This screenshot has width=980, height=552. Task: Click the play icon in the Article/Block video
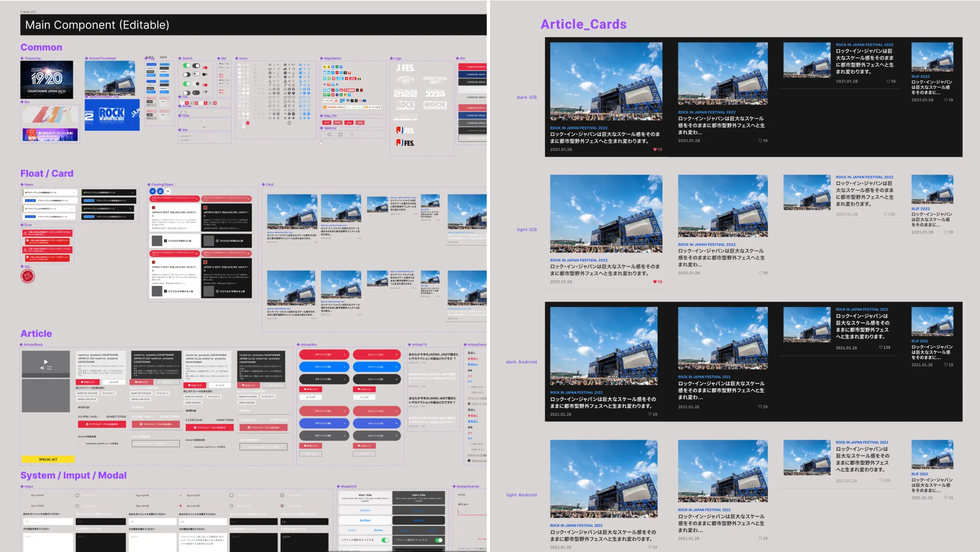pos(46,362)
